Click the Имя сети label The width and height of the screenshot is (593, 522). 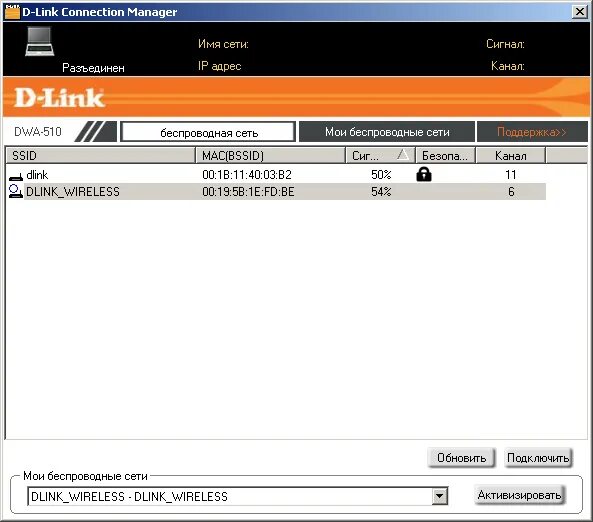click(223, 44)
